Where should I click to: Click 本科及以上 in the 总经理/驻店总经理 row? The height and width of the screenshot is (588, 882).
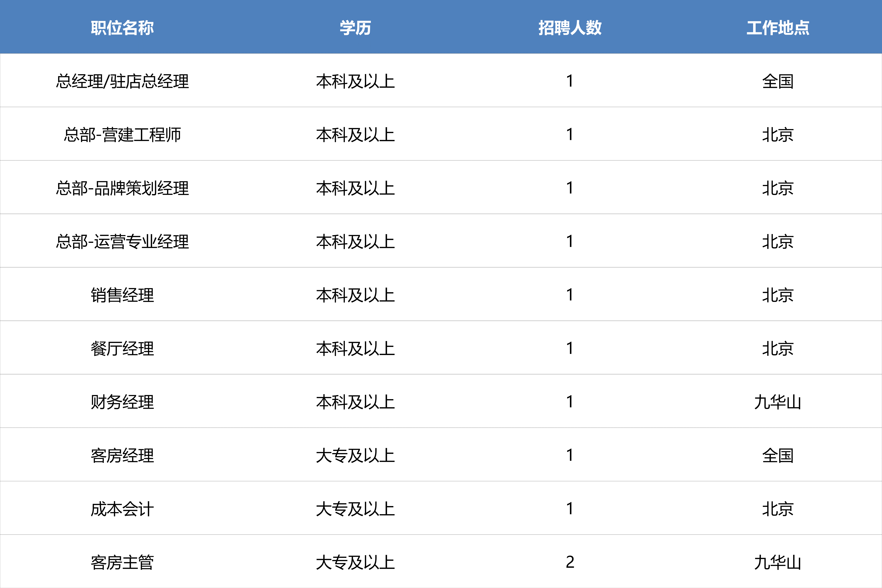pyautogui.click(x=355, y=81)
